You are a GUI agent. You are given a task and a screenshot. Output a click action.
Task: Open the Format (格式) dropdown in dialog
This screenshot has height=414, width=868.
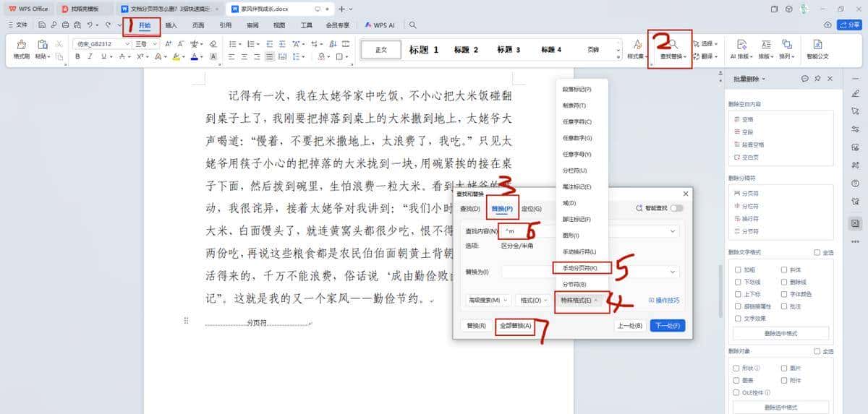click(x=534, y=300)
